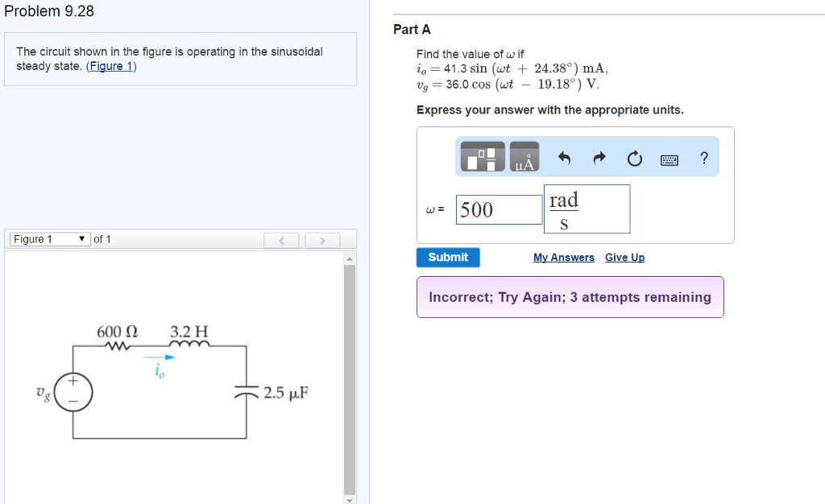Image resolution: width=825 pixels, height=504 pixels.
Task: Click the '600 Ω' resistor label
Action: (118, 332)
